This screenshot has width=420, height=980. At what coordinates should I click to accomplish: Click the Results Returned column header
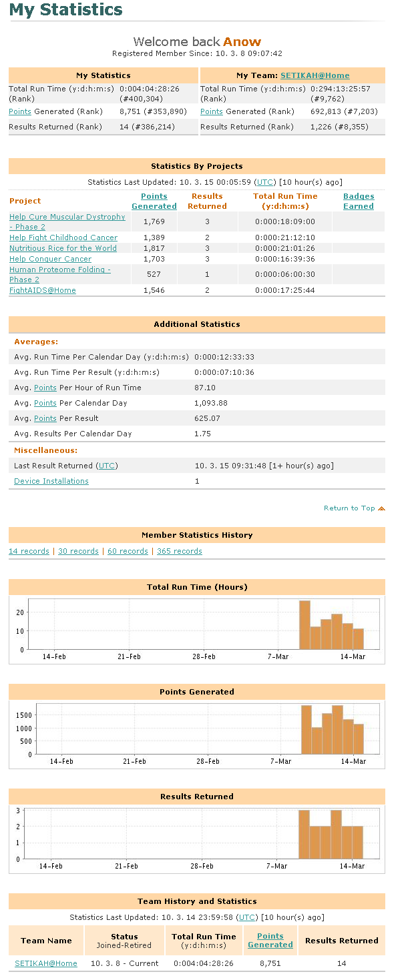click(x=208, y=201)
